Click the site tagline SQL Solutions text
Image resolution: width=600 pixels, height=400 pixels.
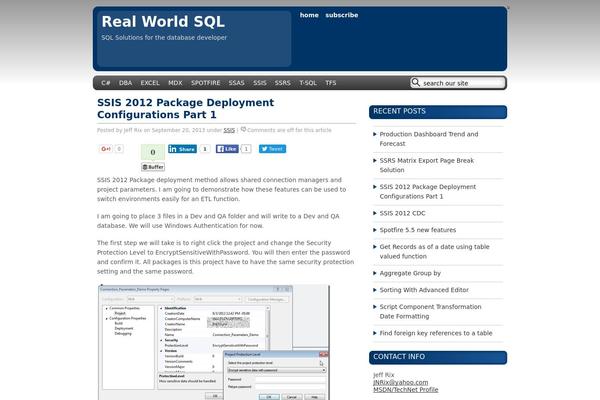click(x=164, y=38)
